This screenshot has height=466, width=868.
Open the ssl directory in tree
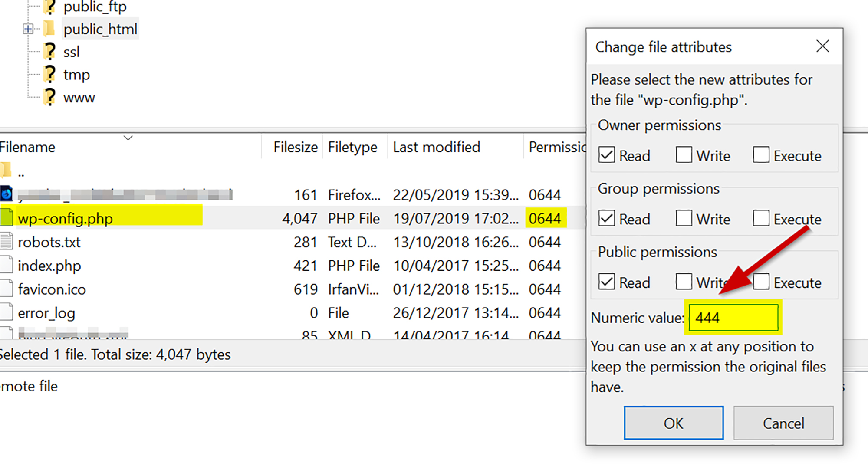coord(72,52)
